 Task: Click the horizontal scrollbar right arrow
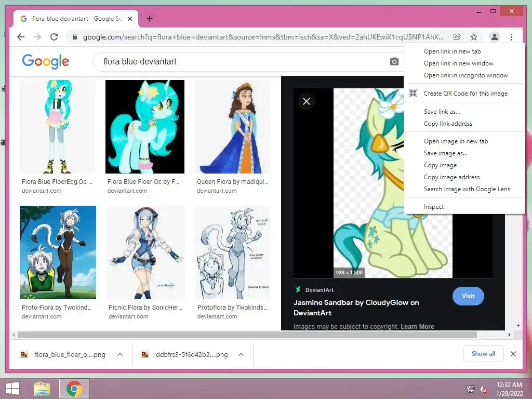[x=509, y=335]
